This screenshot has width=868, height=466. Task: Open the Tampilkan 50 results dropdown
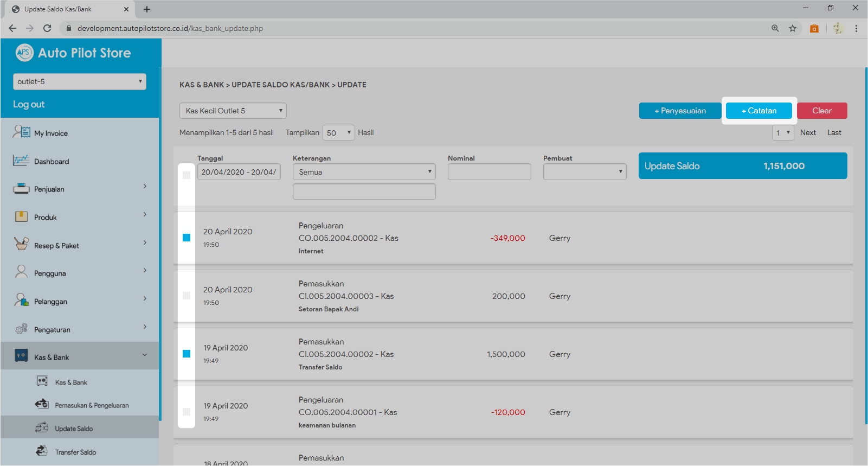tap(338, 133)
